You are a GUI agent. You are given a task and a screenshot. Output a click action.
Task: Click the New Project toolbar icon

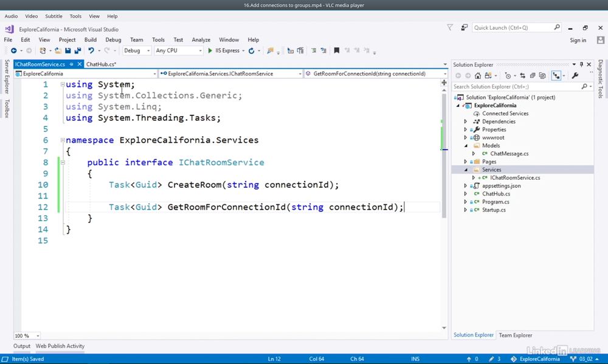click(43, 50)
